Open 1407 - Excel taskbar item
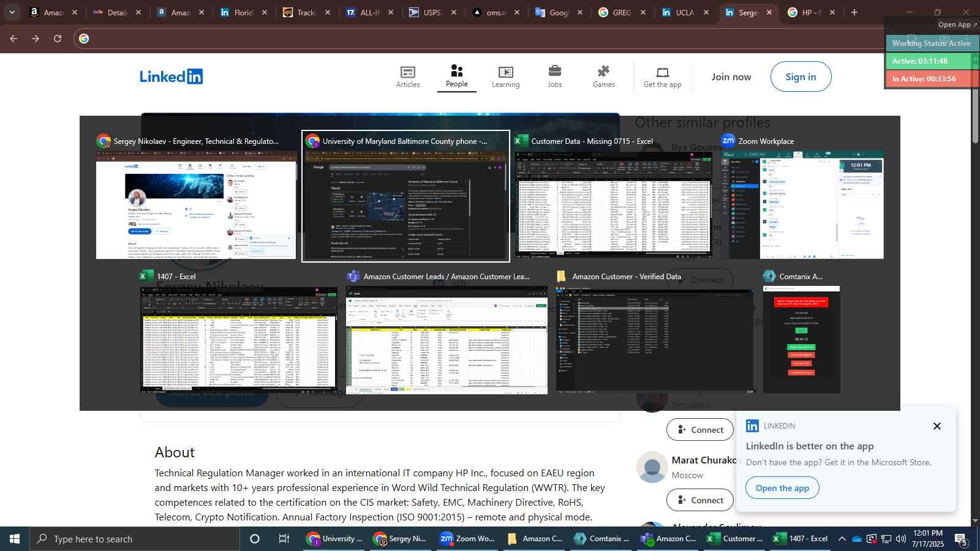 (x=801, y=539)
